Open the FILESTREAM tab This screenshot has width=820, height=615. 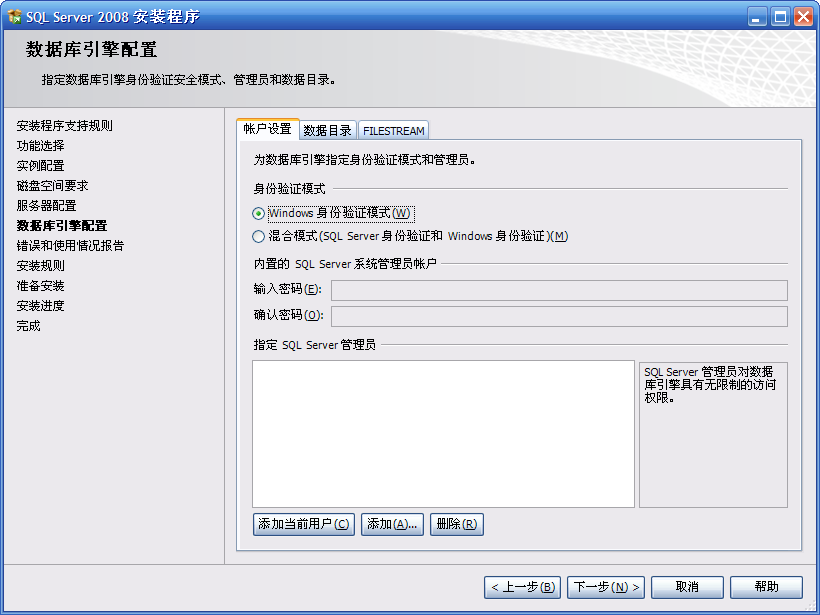pyautogui.click(x=394, y=131)
